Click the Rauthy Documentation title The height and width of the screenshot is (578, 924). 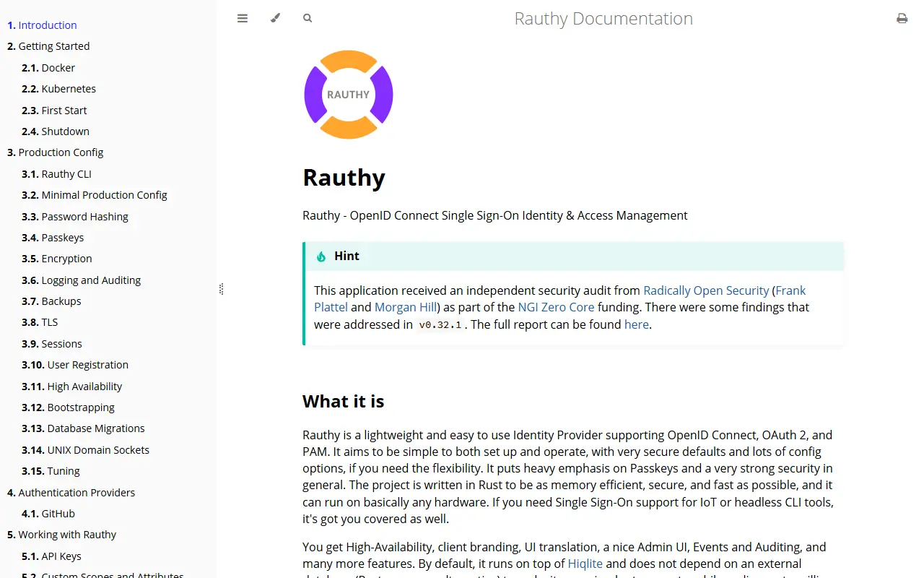tap(603, 19)
